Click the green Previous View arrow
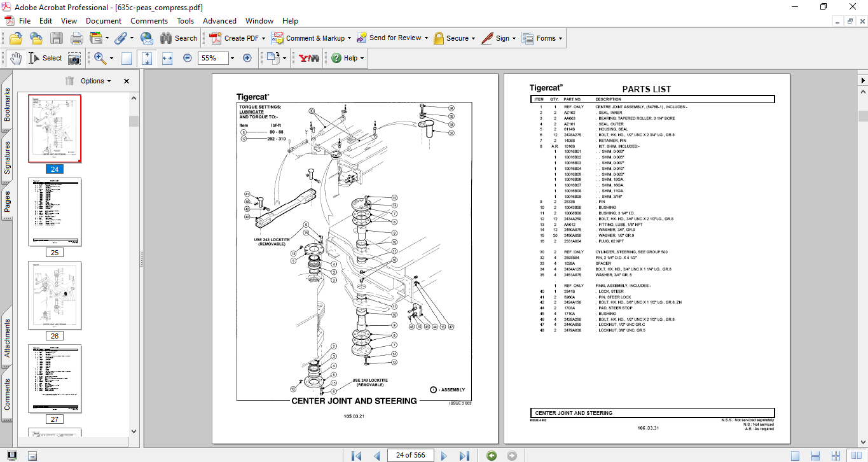Screen dimensions: 868x462 (x=491, y=455)
